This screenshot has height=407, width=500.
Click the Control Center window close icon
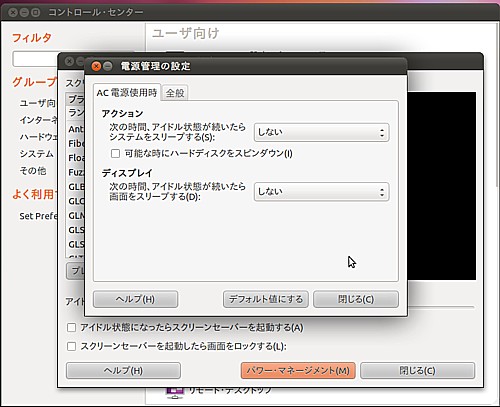[13, 13]
